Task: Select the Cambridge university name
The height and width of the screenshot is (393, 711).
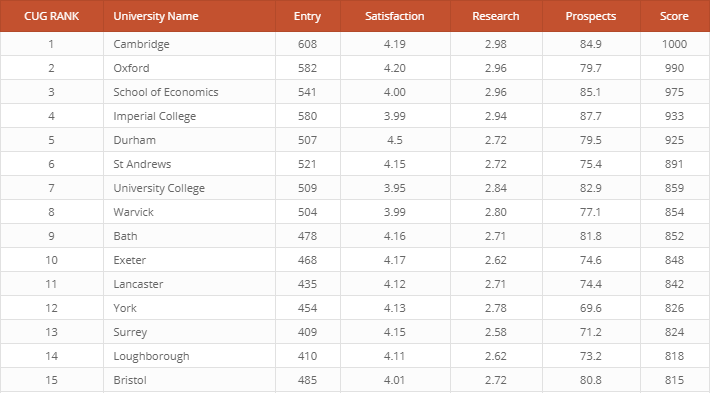Action: (x=141, y=44)
